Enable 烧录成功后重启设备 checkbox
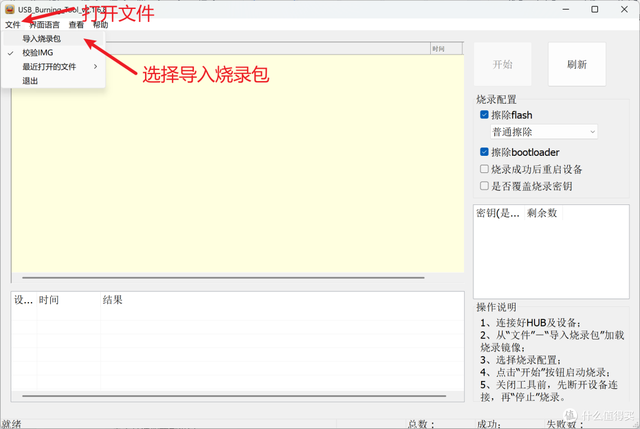 pos(484,169)
